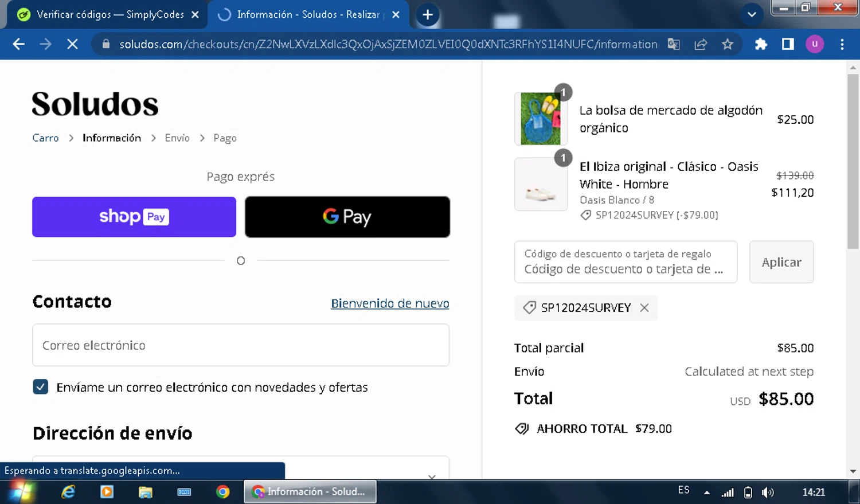This screenshot has height=504, width=860.
Task: Click the network signal tray icon
Action: coord(728,492)
